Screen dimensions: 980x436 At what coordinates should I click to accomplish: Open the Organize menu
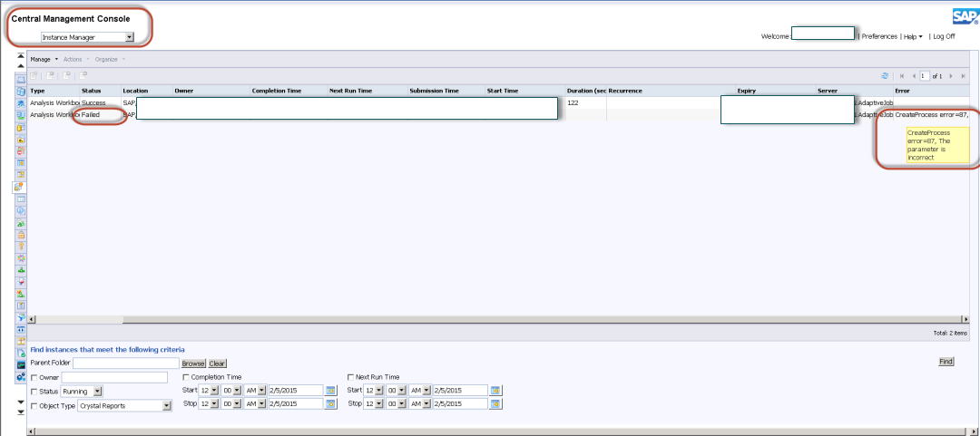coord(110,59)
